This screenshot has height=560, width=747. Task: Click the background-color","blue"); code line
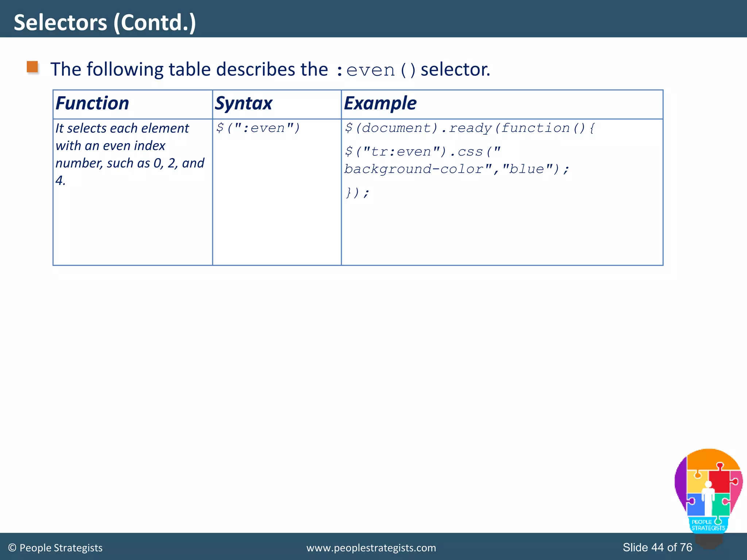pyautogui.click(x=456, y=169)
